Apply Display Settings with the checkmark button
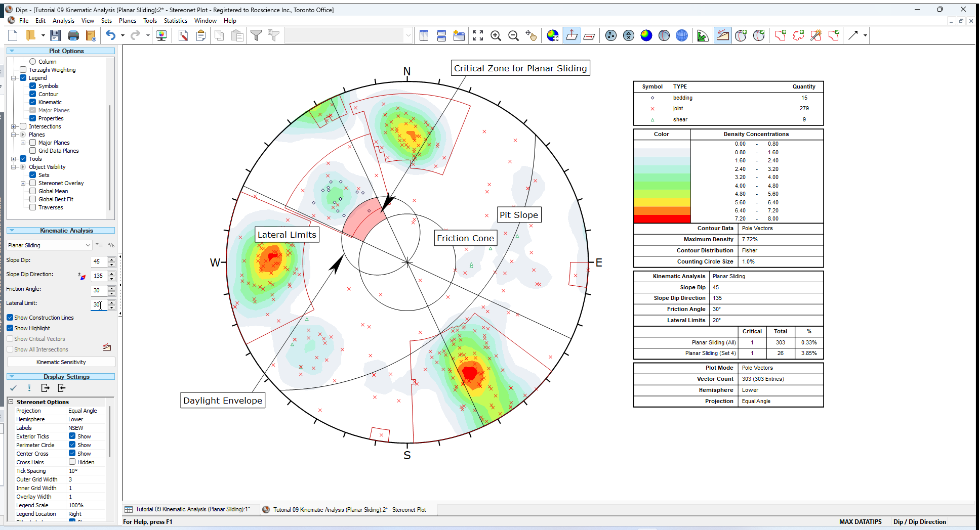The height and width of the screenshot is (530, 980). pos(13,388)
